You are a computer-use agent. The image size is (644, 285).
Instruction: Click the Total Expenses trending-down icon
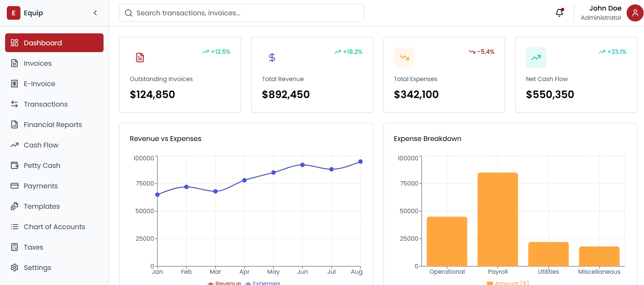coord(404,58)
